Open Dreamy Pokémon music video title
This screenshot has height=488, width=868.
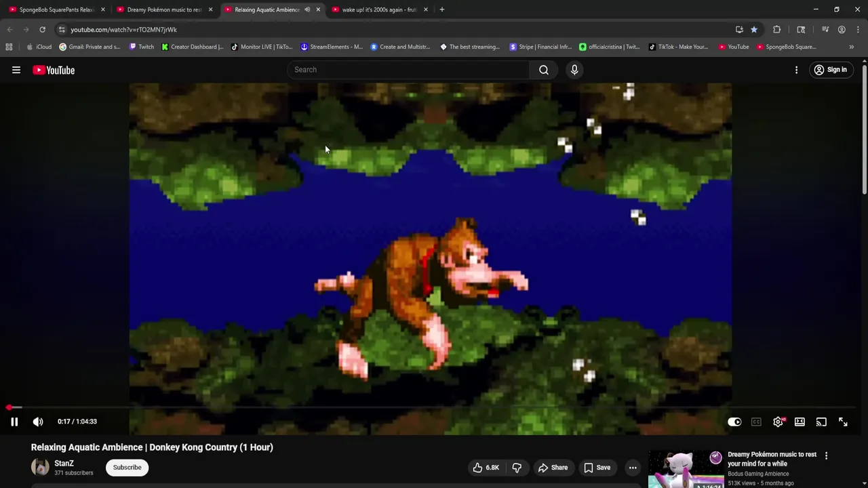coord(772,459)
